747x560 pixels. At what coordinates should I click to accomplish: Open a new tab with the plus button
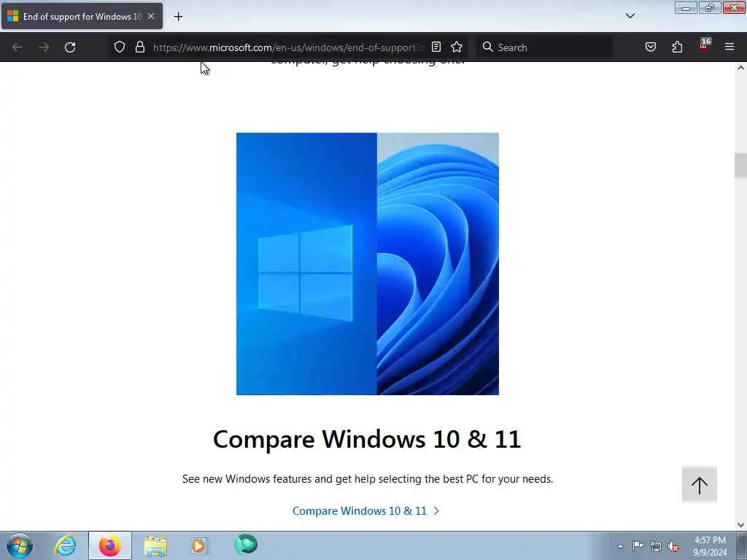pyautogui.click(x=178, y=17)
